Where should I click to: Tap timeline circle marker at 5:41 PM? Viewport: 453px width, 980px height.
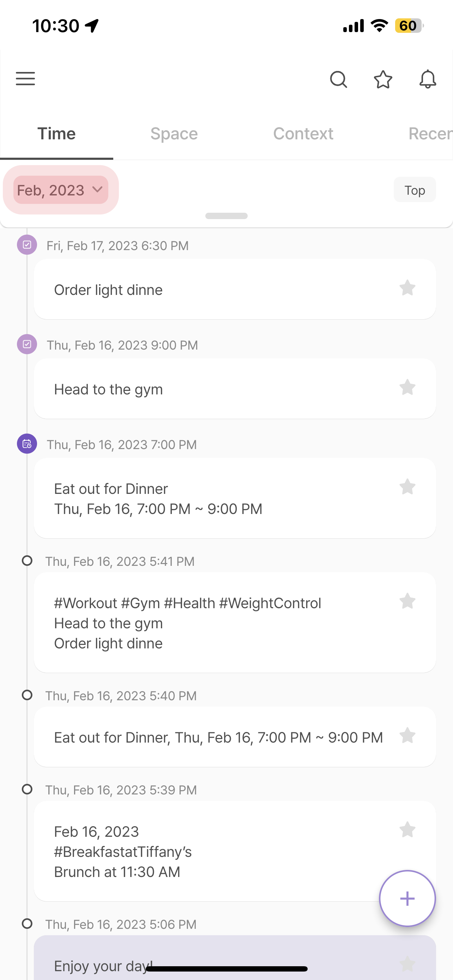click(27, 561)
